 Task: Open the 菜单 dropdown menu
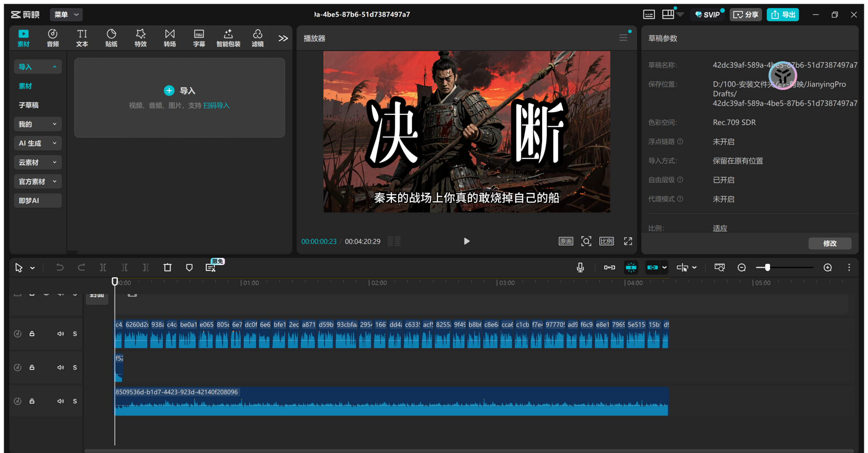click(x=66, y=15)
